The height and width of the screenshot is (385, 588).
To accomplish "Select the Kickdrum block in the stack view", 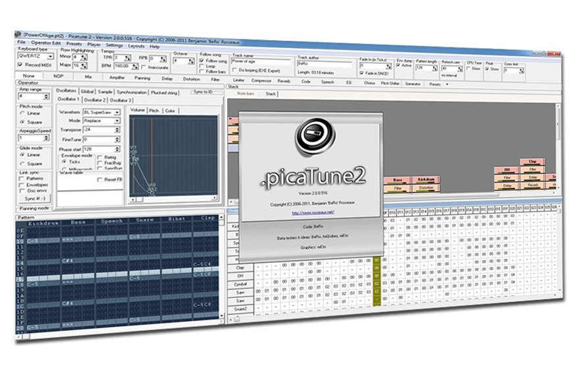I will point(425,179).
